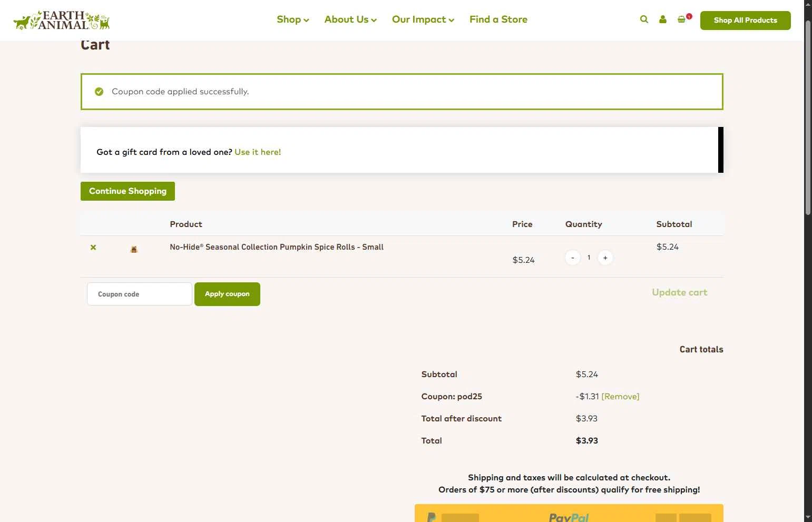Click the scrollbar down arrow
812x522 pixels.
tap(808, 517)
